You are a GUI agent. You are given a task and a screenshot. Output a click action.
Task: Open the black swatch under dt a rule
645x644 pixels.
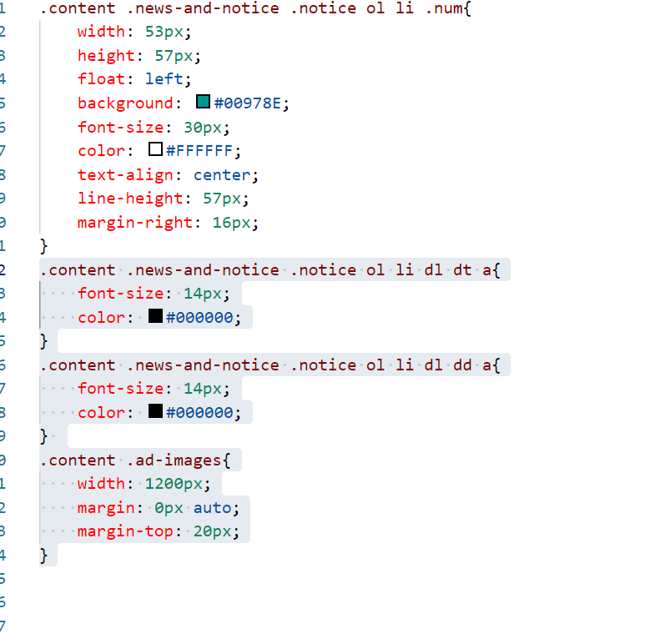(155, 316)
